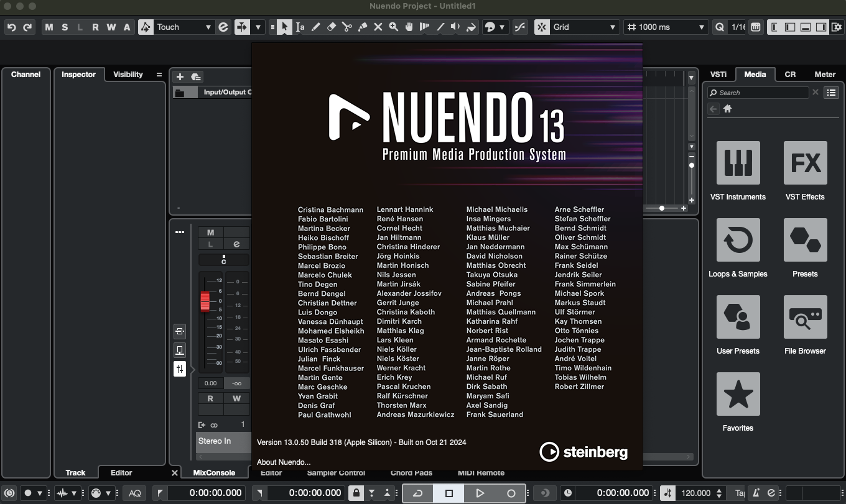
Task: Pick the Draw pencil tool
Action: click(x=316, y=27)
